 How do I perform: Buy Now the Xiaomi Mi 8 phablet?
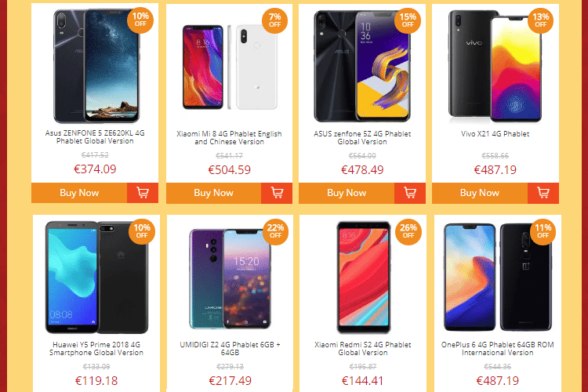213,193
